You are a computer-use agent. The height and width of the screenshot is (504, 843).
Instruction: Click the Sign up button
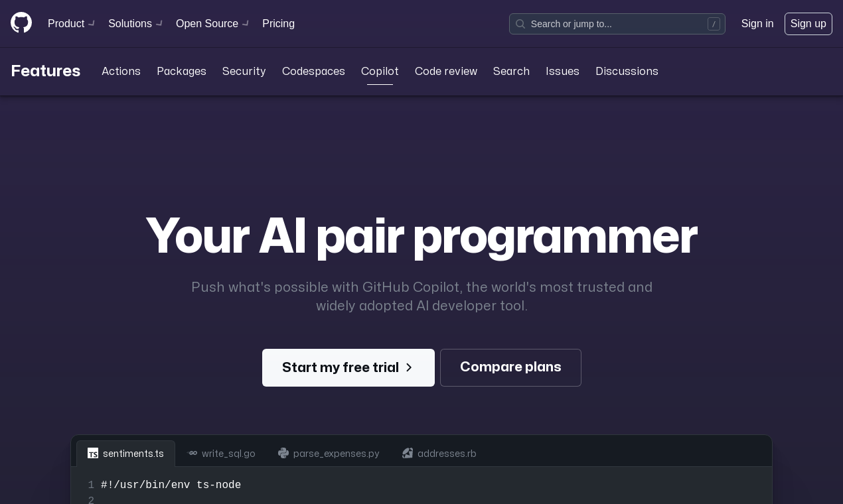click(x=808, y=24)
